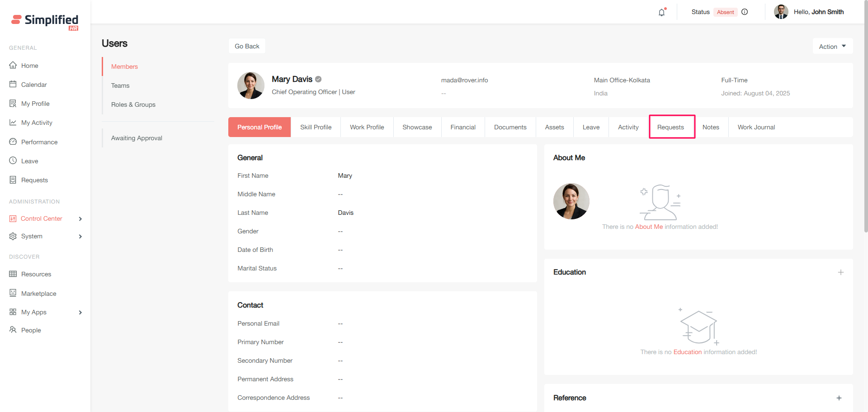Viewport: 868px width, 412px height.
Task: Expand the My Apps submenu
Action: tap(80, 313)
